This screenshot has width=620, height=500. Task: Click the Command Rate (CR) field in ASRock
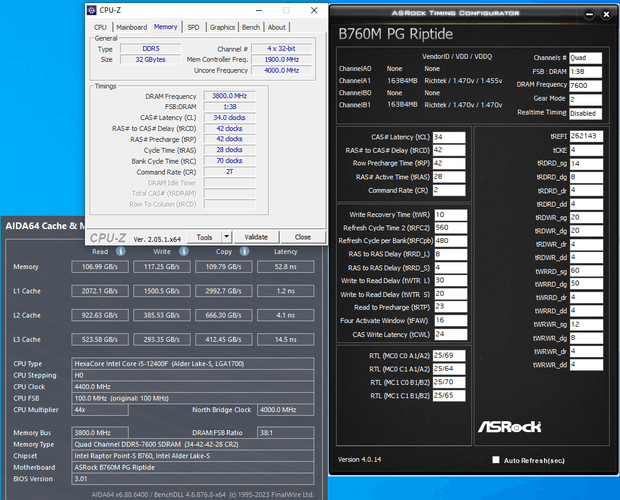pyautogui.click(x=449, y=190)
